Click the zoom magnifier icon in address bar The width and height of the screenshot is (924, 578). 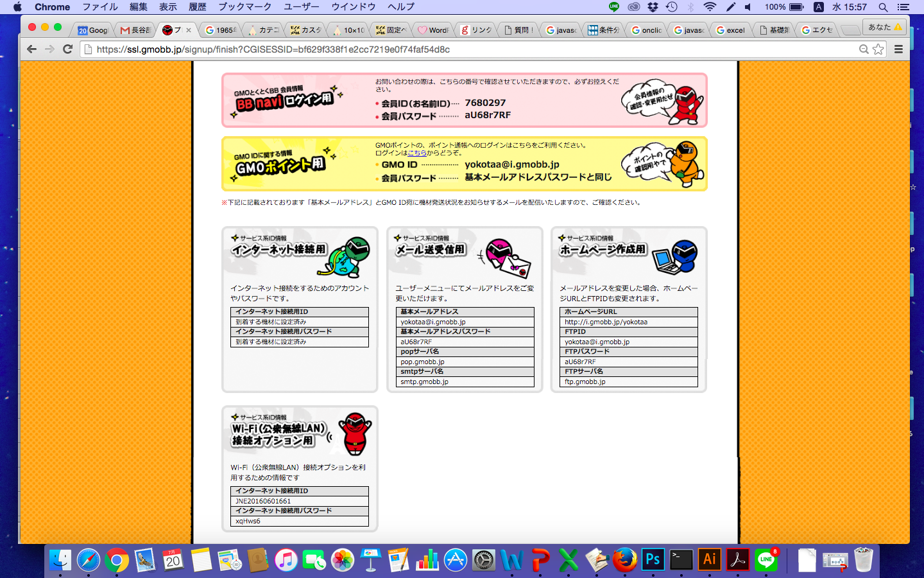864,49
